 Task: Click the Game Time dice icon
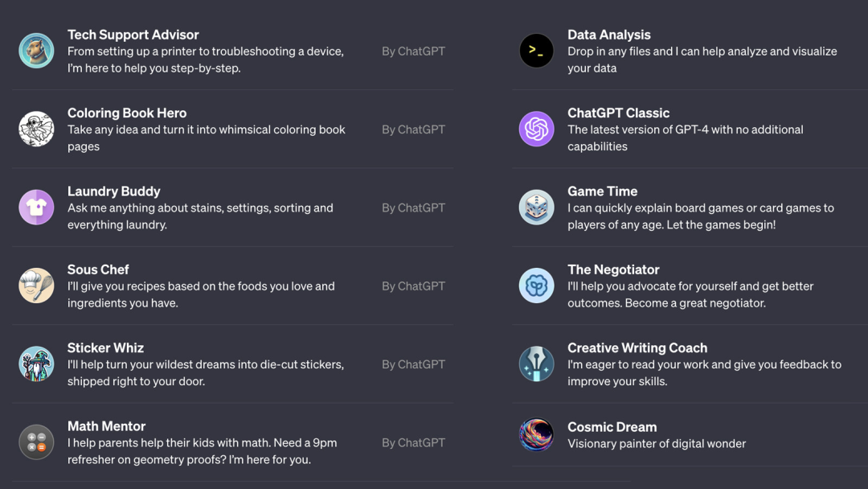point(536,208)
